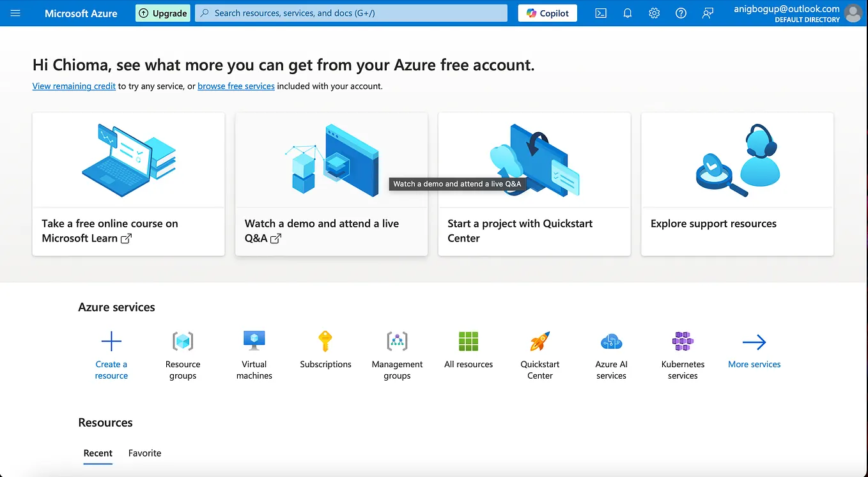This screenshot has height=477, width=868.
Task: Select Create a resource
Action: (x=111, y=355)
